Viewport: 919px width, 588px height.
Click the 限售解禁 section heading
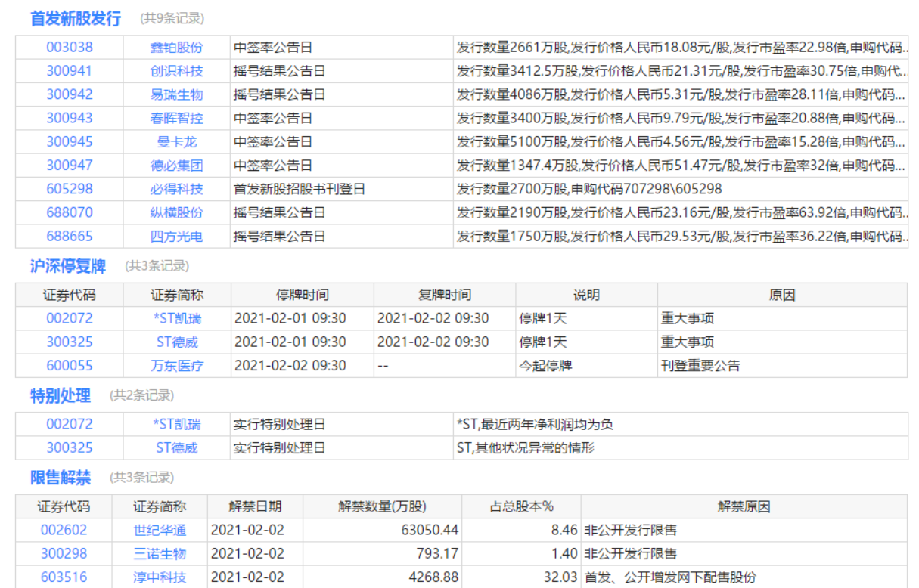click(x=61, y=478)
